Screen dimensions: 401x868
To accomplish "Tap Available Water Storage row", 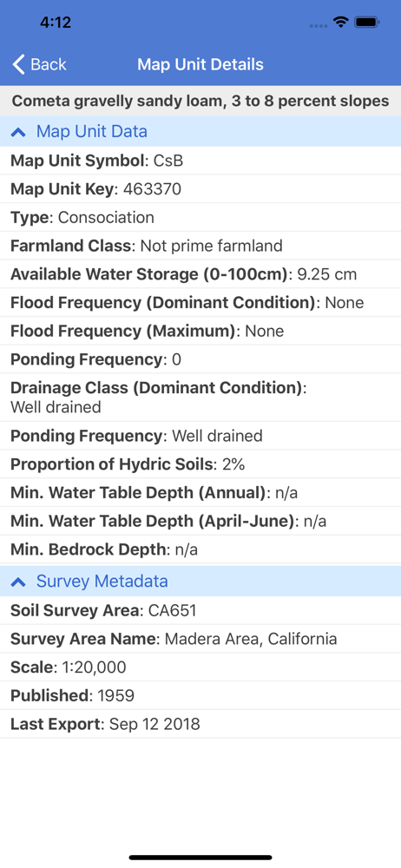I will coord(200,274).
